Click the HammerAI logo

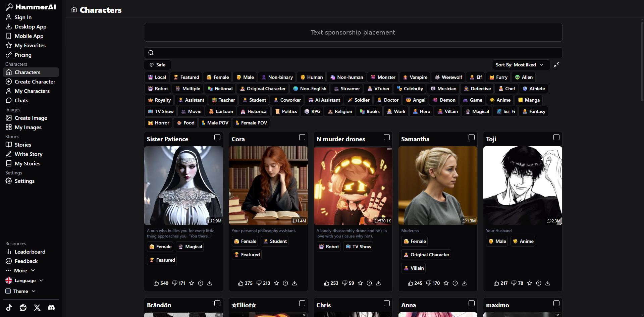point(31,7)
